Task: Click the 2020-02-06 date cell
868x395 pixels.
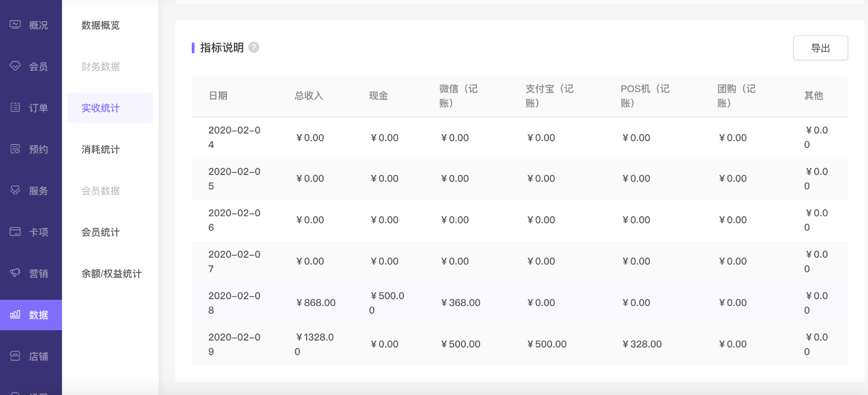Action: coord(234,220)
